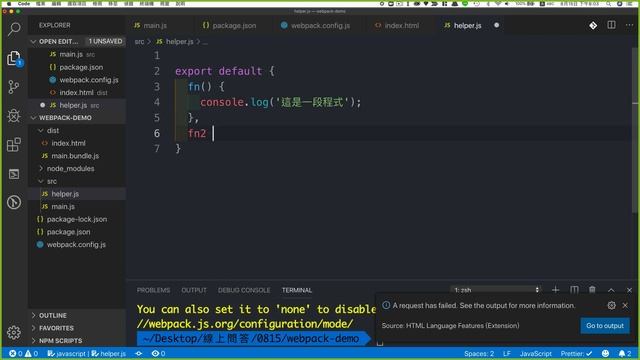Maximize the panel with up chevron

[611, 290]
